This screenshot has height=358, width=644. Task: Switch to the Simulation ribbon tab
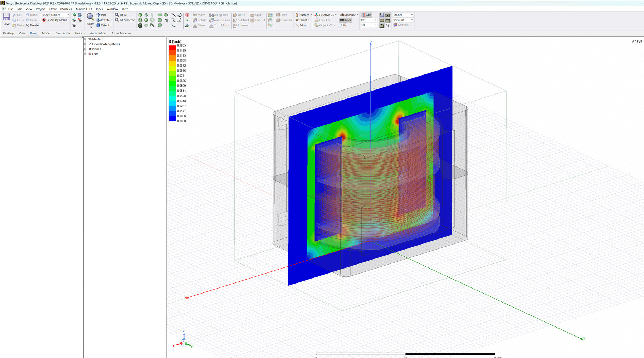(x=63, y=33)
